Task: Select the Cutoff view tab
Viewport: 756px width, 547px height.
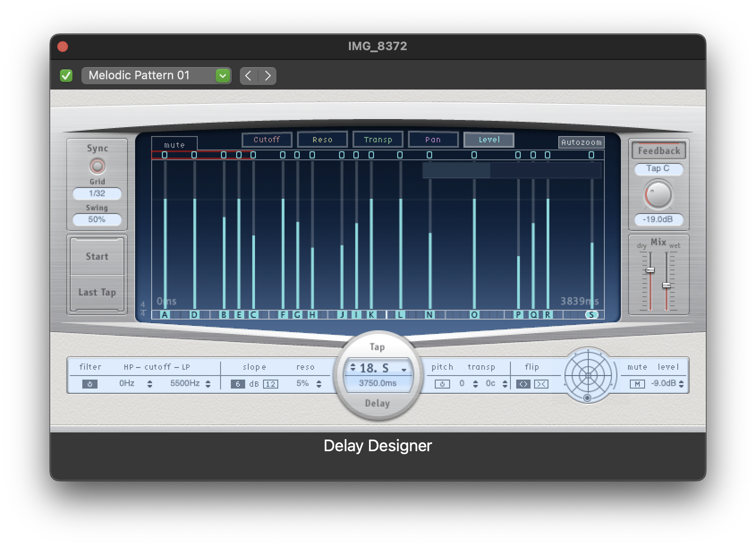Action: point(267,140)
